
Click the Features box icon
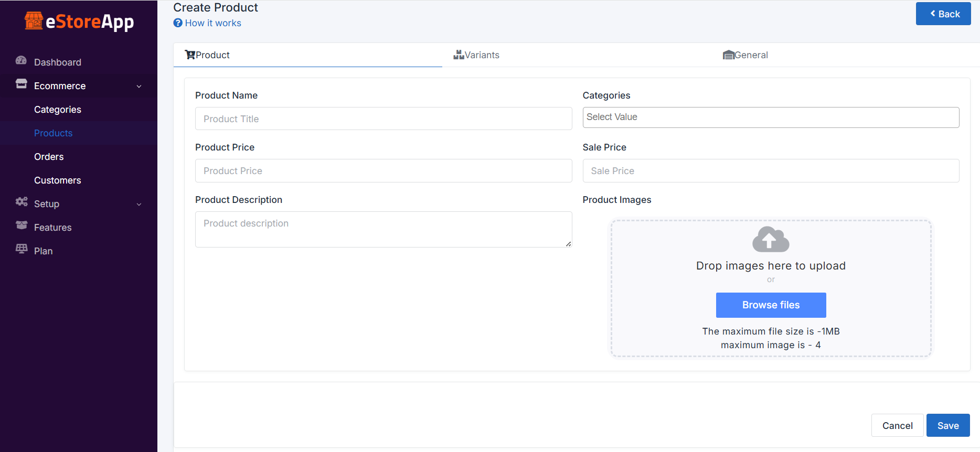[x=22, y=225]
